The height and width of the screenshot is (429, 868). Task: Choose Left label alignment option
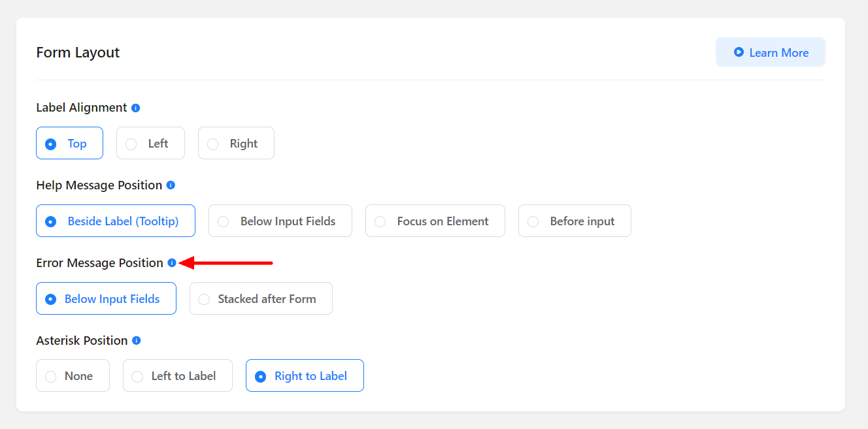[x=150, y=144]
